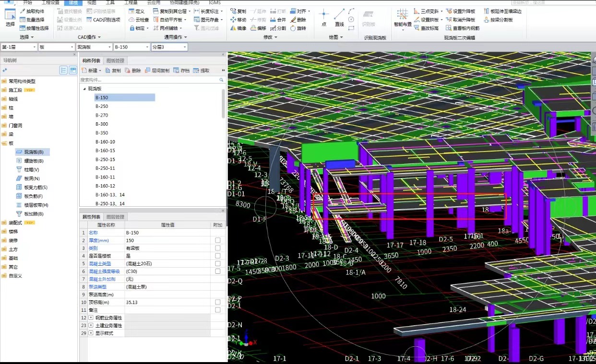This screenshot has width=596, height=364.
Task: Select 偏移 offset tool
Action: [x=258, y=28]
